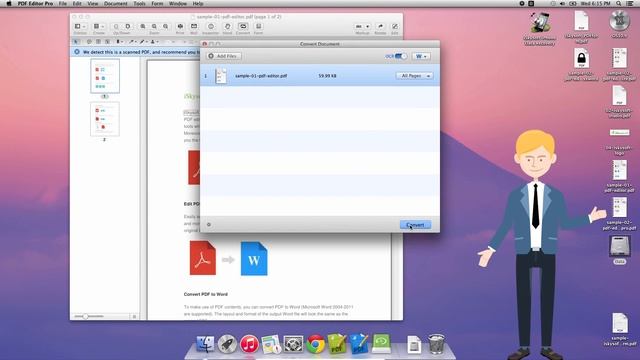Image resolution: width=640 pixels, height=360 pixels.
Task: Open the Word output format dropdown
Action: coord(421,56)
